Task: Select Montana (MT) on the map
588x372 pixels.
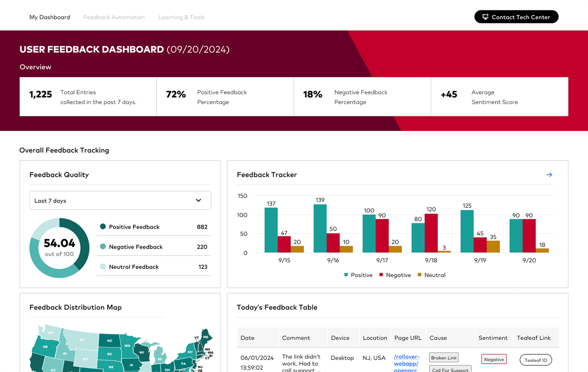Action: point(82,340)
